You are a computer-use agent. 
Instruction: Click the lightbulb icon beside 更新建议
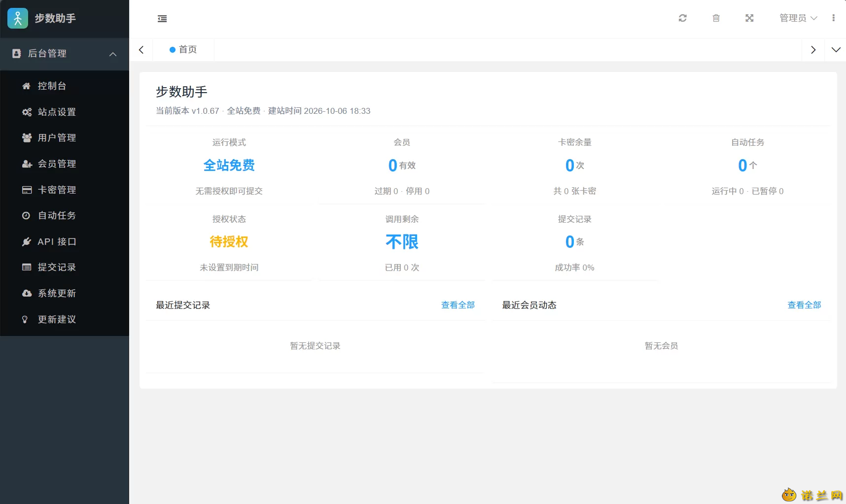25,319
